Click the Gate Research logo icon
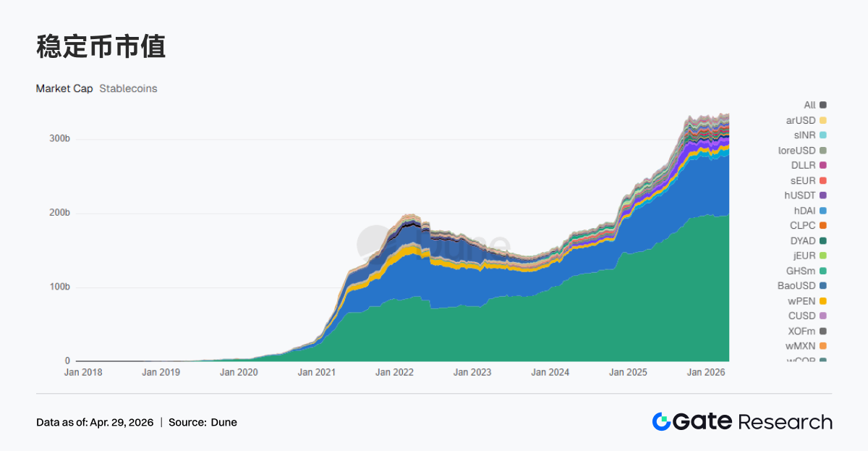Screen dimensions: 868x451 (662, 422)
